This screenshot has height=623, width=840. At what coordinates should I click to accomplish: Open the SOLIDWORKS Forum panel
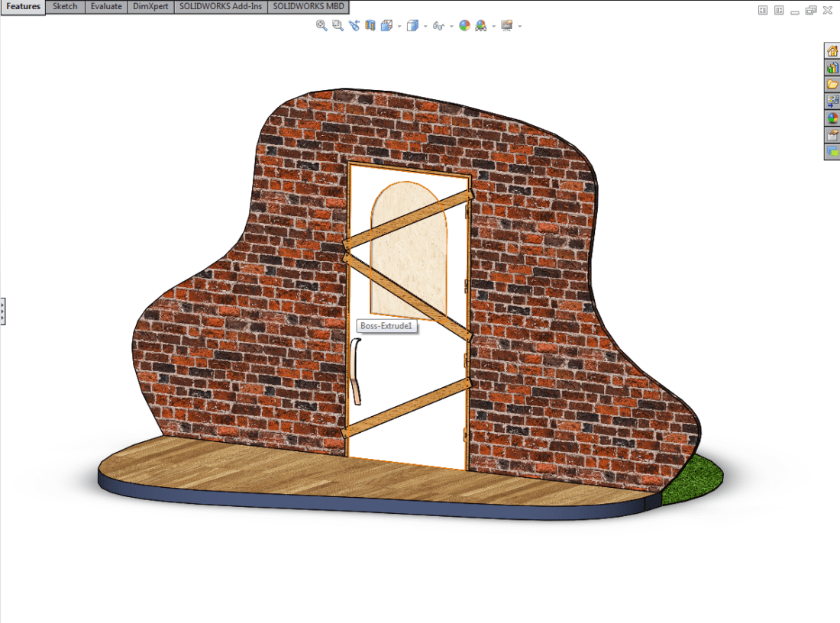832,151
